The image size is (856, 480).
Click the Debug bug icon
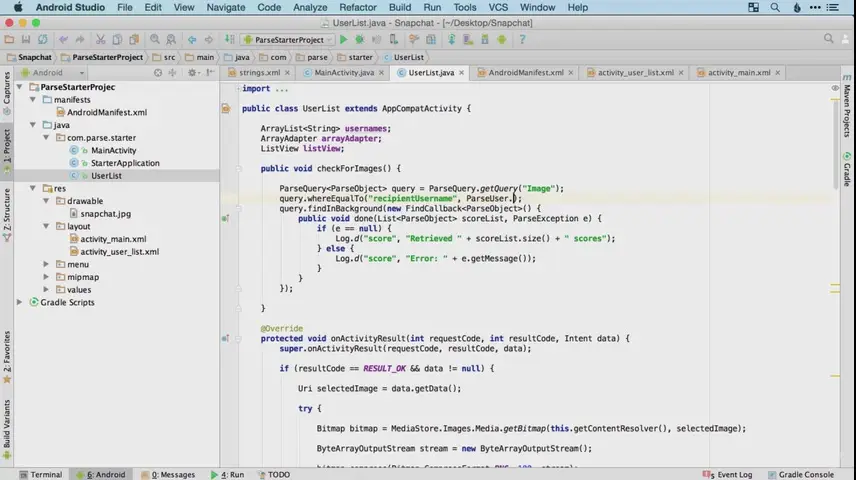point(360,39)
